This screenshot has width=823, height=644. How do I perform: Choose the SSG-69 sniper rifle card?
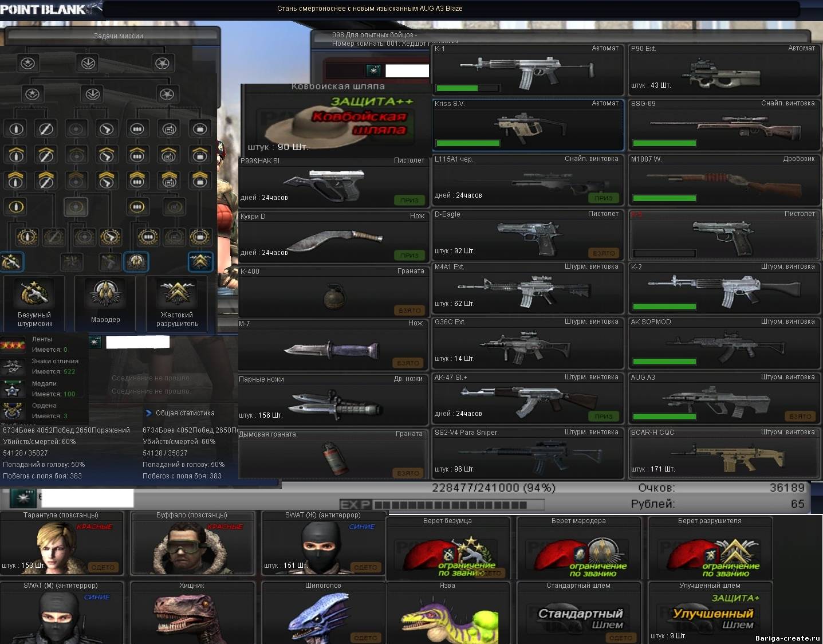tap(724, 124)
